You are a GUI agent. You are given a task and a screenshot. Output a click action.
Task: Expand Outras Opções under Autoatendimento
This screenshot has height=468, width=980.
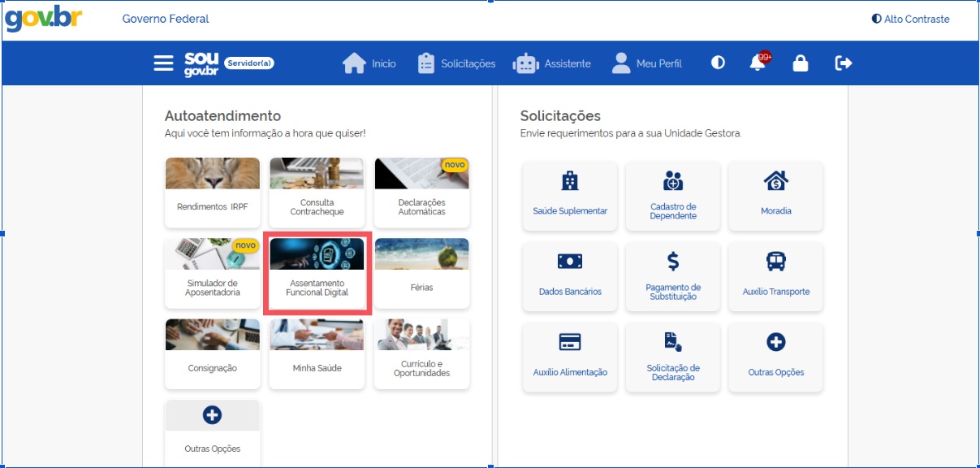tap(212, 431)
